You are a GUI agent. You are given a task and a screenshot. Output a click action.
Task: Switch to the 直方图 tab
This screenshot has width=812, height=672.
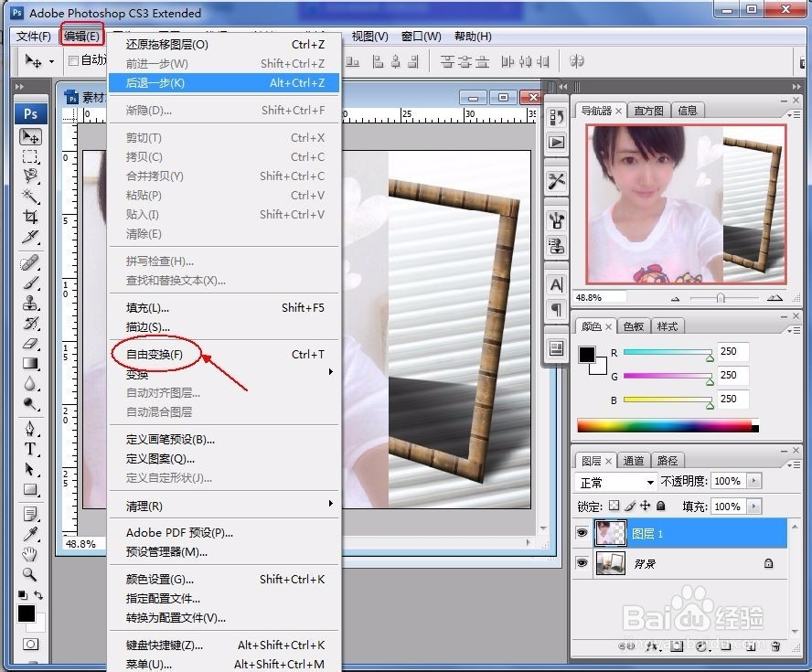(x=648, y=111)
